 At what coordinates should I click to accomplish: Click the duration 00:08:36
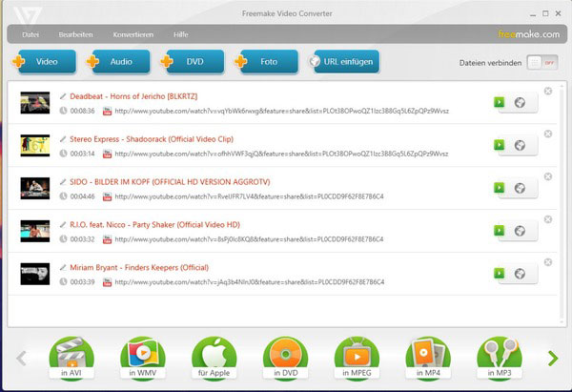(x=82, y=111)
